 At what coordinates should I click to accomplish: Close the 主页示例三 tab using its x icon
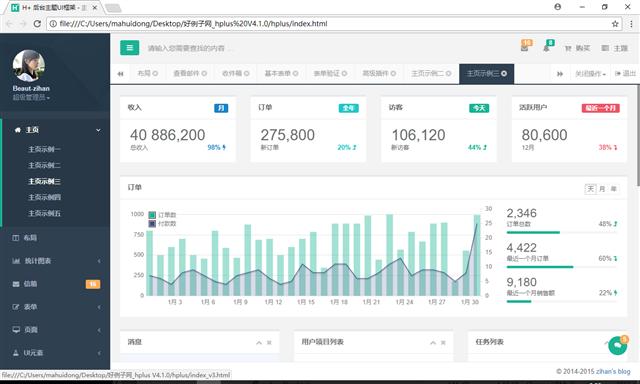(x=504, y=73)
